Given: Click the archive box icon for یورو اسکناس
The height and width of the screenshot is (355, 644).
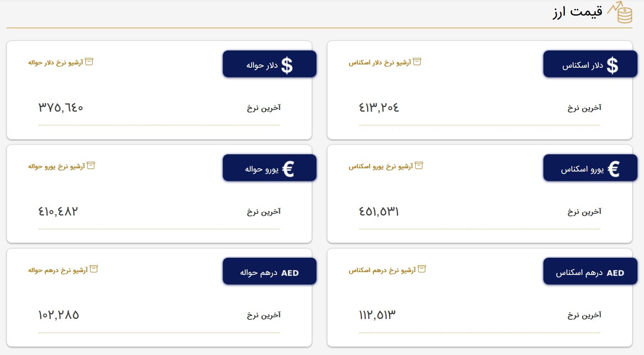Looking at the screenshot, I should tap(419, 166).
